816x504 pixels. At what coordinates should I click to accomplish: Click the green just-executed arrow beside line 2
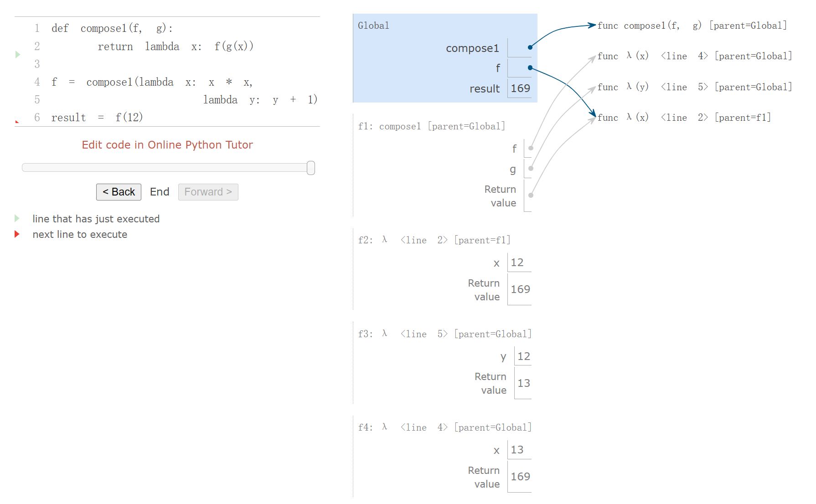tap(18, 55)
